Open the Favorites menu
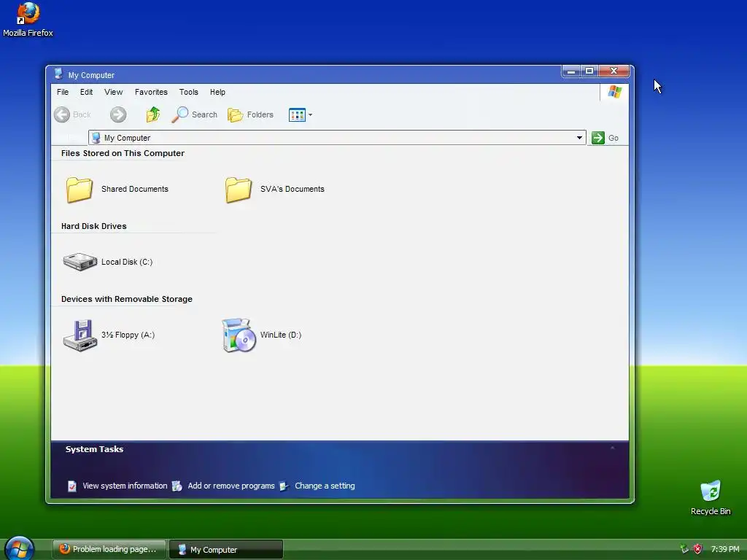 coord(151,92)
